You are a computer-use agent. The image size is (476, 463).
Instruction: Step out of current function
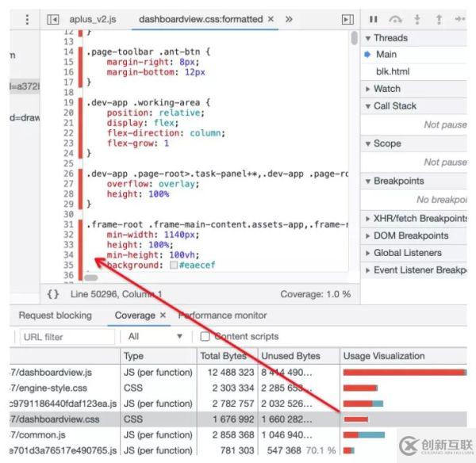pos(439,19)
